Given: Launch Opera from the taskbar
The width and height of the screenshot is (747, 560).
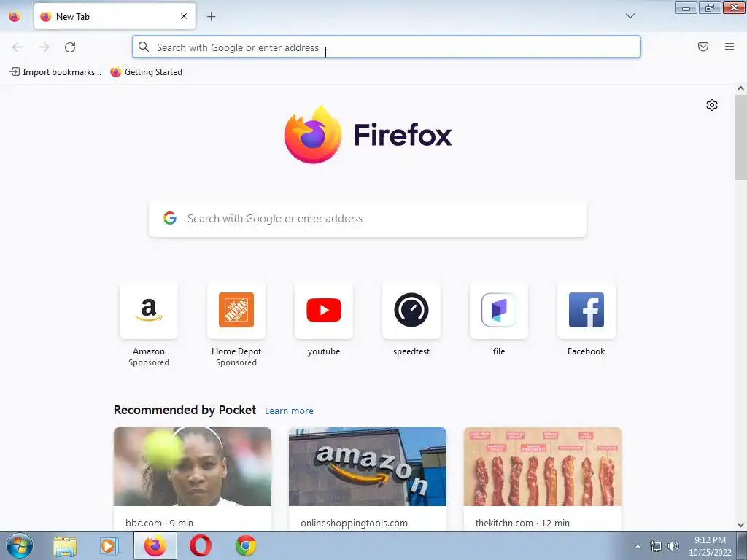Looking at the screenshot, I should click(x=201, y=545).
